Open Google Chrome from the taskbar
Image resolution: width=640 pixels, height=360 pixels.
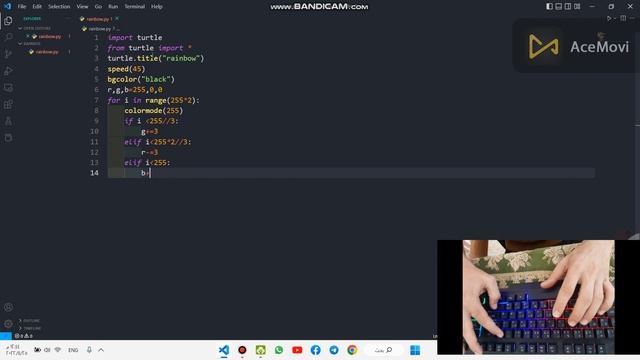tap(352, 350)
